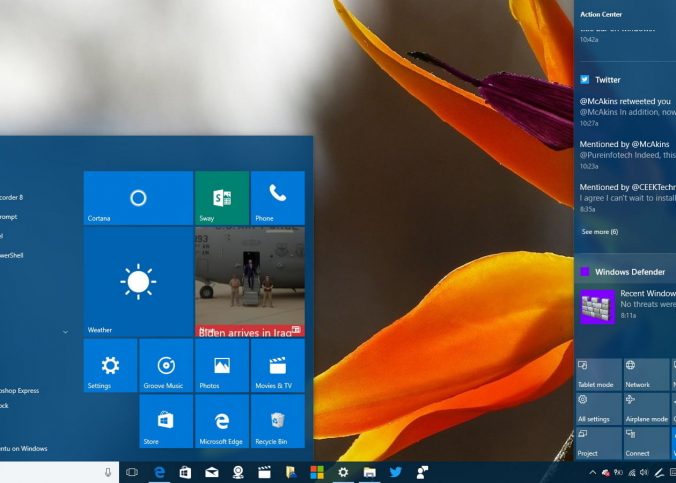Open the Photos tile

(221, 366)
